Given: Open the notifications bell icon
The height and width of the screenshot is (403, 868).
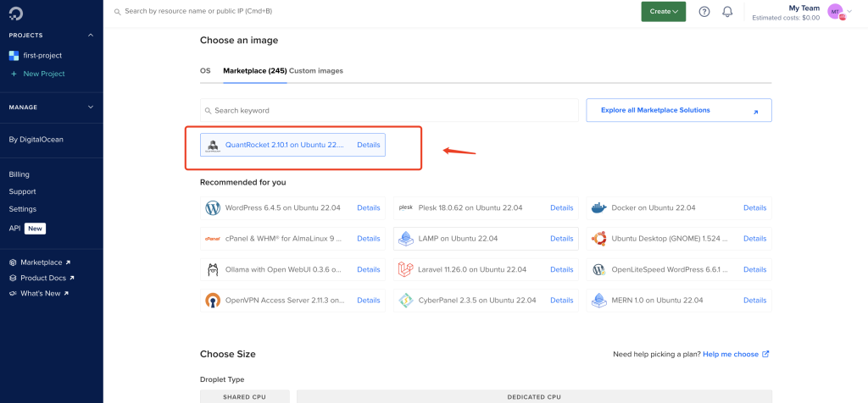Looking at the screenshot, I should point(727,12).
